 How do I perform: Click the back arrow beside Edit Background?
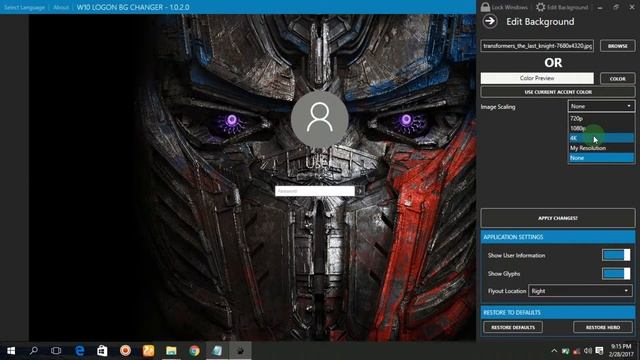tap(490, 21)
